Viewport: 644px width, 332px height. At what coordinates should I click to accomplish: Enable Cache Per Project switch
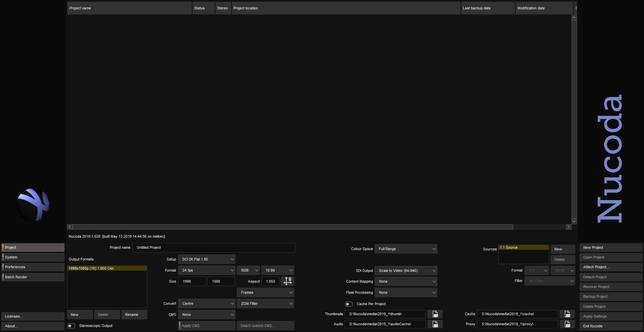click(x=349, y=304)
